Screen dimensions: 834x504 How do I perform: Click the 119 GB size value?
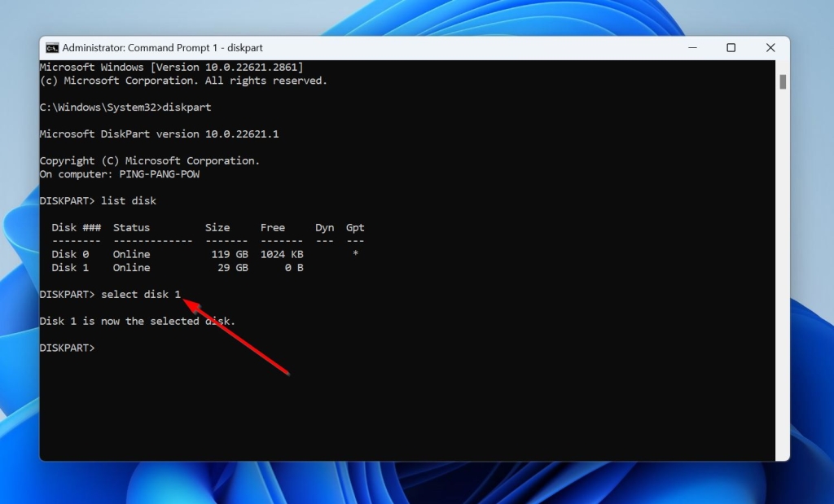coord(230,254)
